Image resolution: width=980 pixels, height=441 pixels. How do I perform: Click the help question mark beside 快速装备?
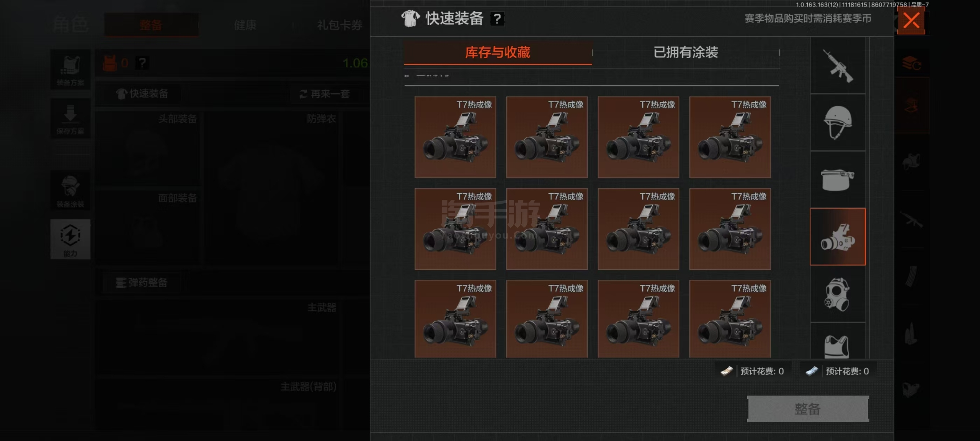497,18
